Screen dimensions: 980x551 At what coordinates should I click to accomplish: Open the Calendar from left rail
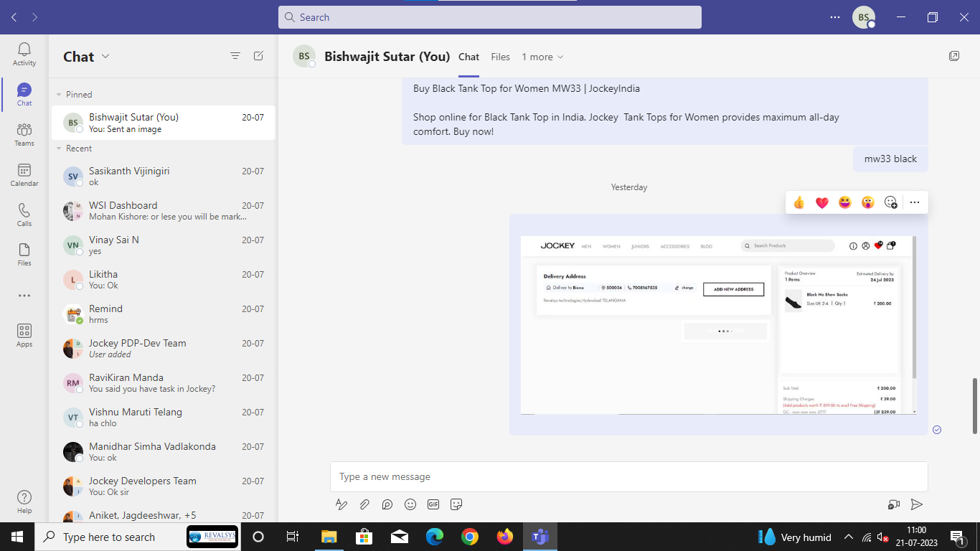(24, 174)
